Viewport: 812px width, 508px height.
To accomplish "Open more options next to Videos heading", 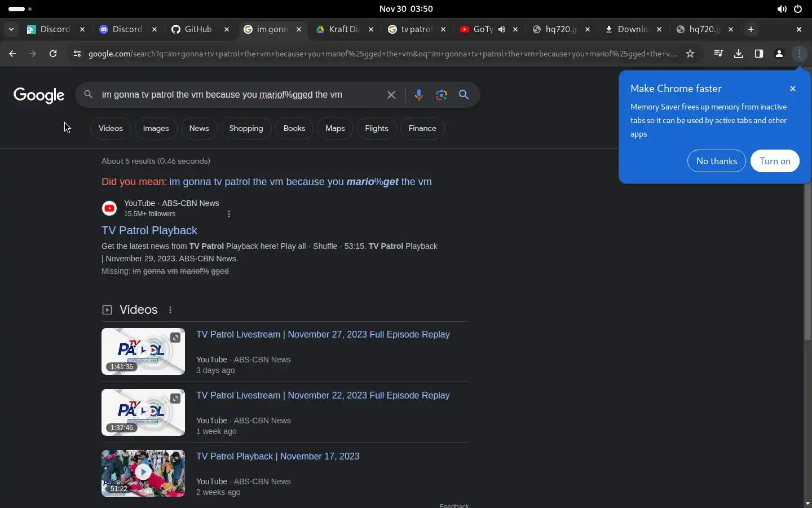I will (170, 310).
